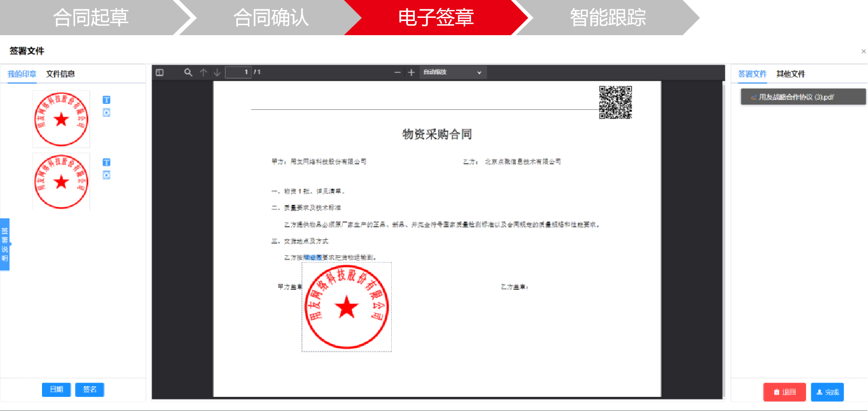Click the blue T icon beside first seal
868x411 pixels.
pos(107,100)
